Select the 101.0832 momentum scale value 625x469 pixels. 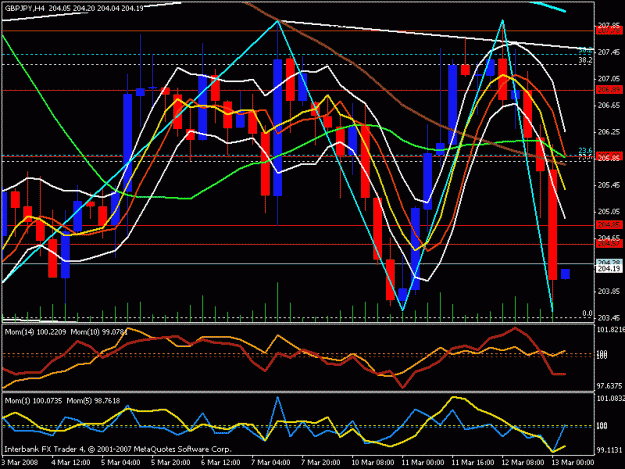(609, 398)
